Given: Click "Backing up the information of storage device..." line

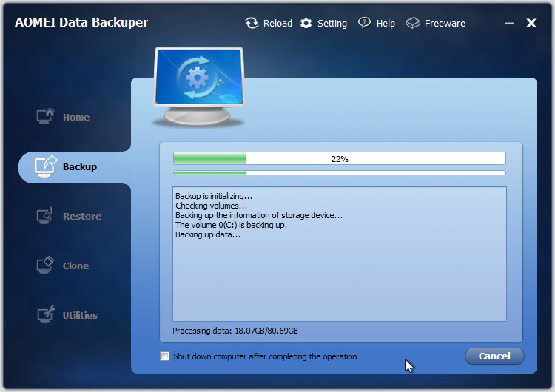Looking at the screenshot, I should click(x=259, y=215).
